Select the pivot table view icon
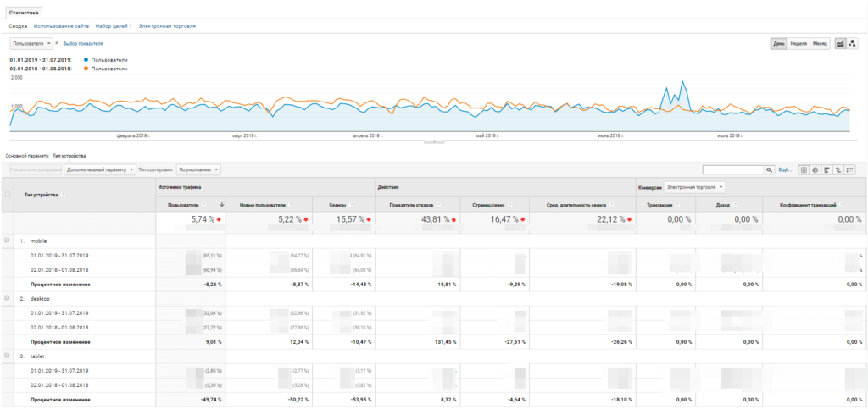Image resolution: width=868 pixels, height=409 pixels. pos(849,169)
